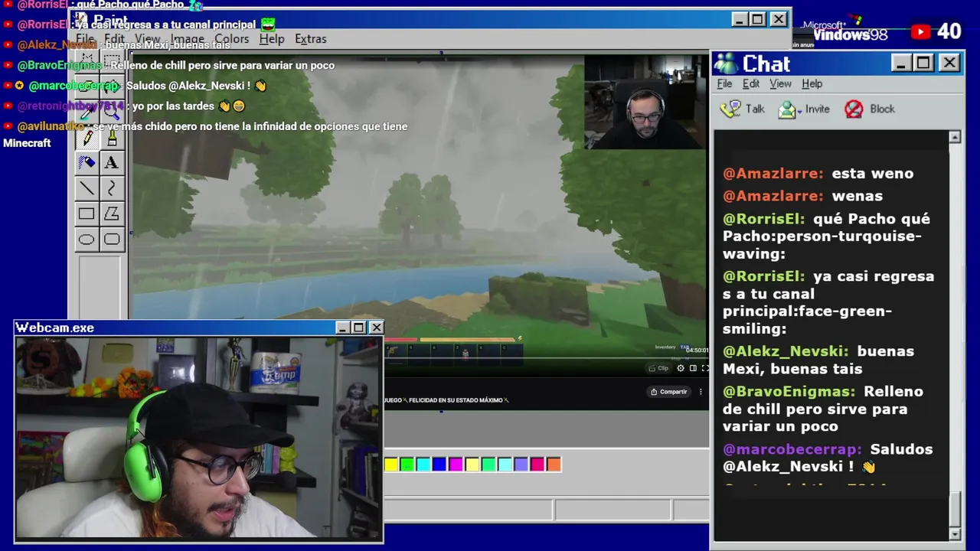980x551 pixels.
Task: Click the Invite button in Chat
Action: tap(804, 109)
